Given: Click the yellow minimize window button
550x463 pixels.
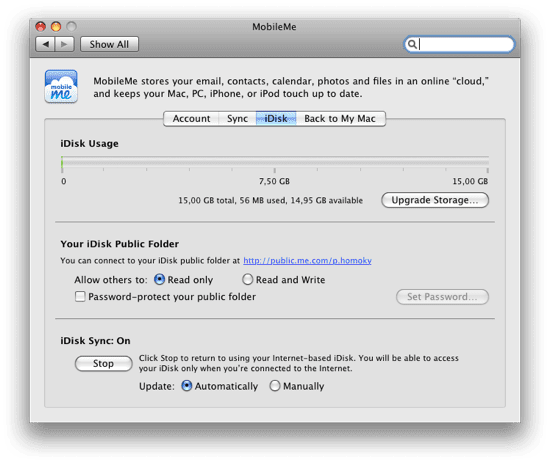Looking at the screenshot, I should tap(56, 27).
